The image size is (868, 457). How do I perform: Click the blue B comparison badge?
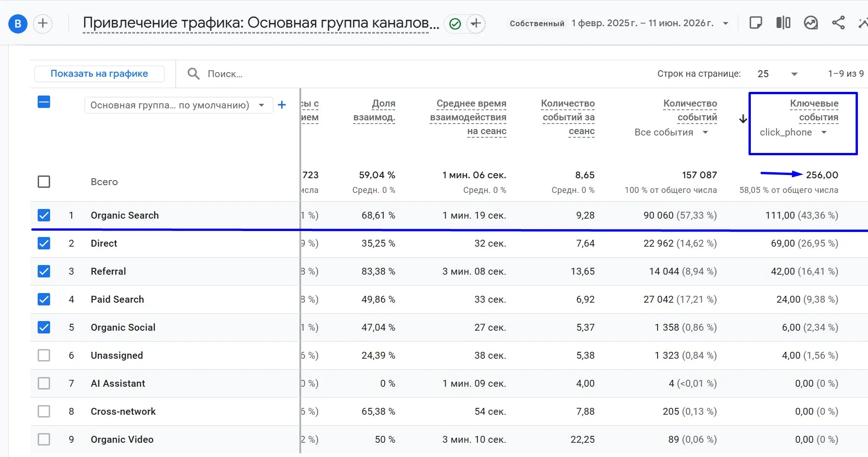[18, 23]
